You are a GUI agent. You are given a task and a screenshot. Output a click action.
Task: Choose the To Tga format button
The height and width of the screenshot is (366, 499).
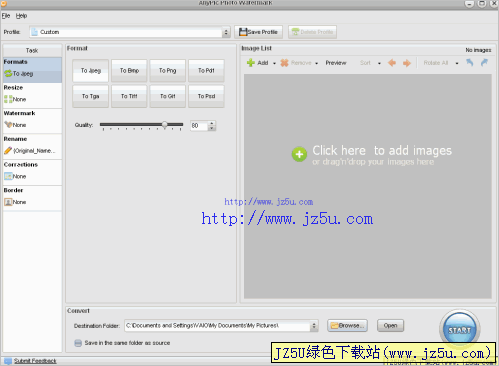pos(90,96)
